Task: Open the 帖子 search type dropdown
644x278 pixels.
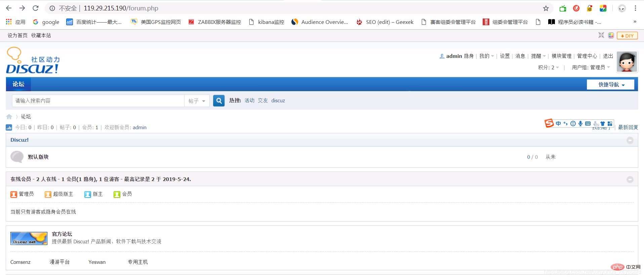Action: (197, 101)
